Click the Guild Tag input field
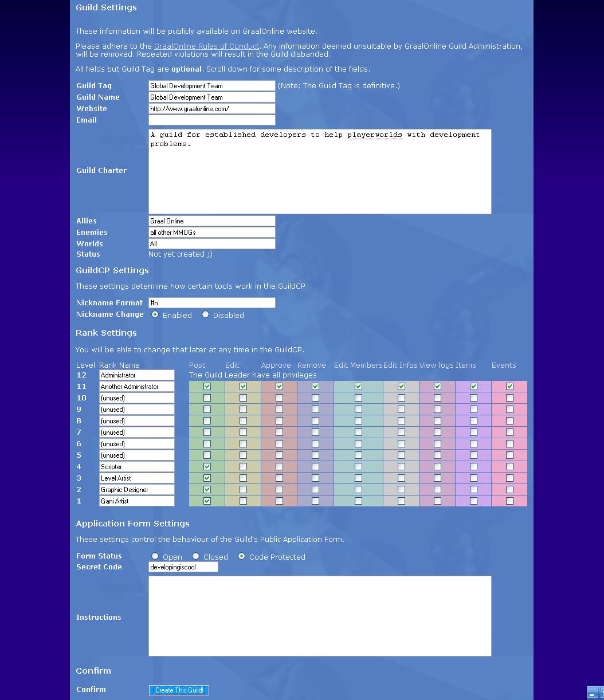604x700 pixels. [x=211, y=86]
